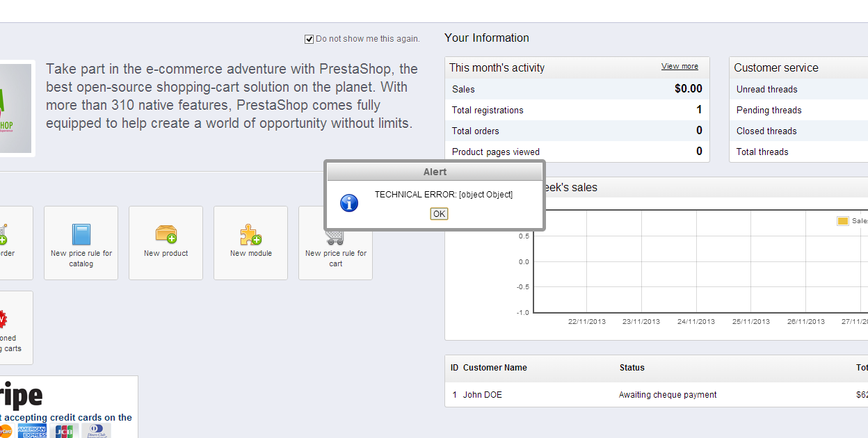
Task: Click the yellow Sales legend swatch
Action: tap(843, 221)
